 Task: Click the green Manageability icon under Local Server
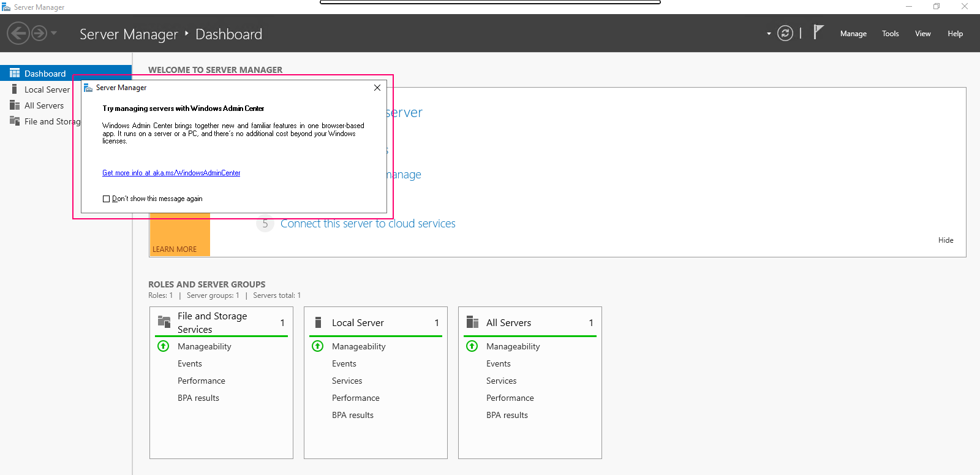coord(318,346)
